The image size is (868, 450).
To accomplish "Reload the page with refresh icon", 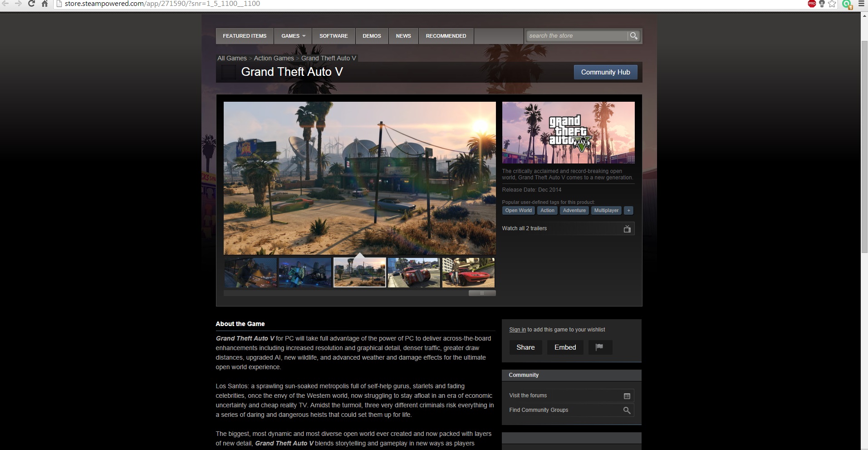I will [x=31, y=4].
